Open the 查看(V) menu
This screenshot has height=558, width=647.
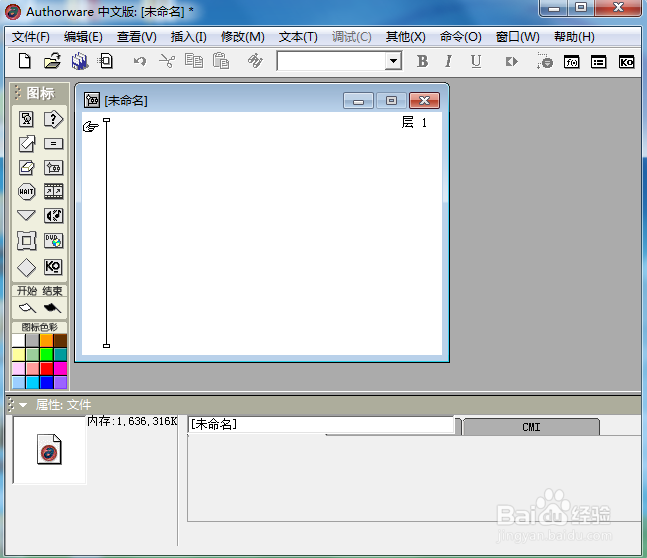click(137, 37)
